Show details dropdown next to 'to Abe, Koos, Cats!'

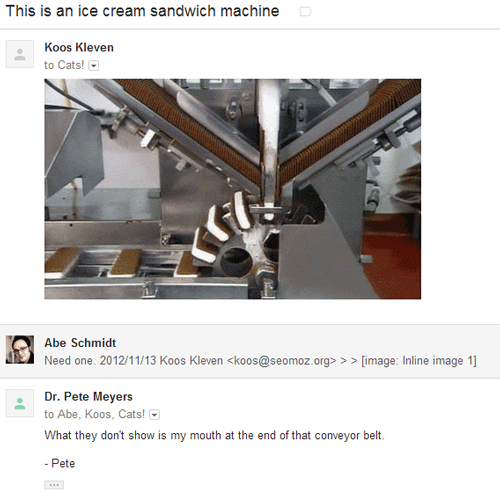(x=154, y=415)
